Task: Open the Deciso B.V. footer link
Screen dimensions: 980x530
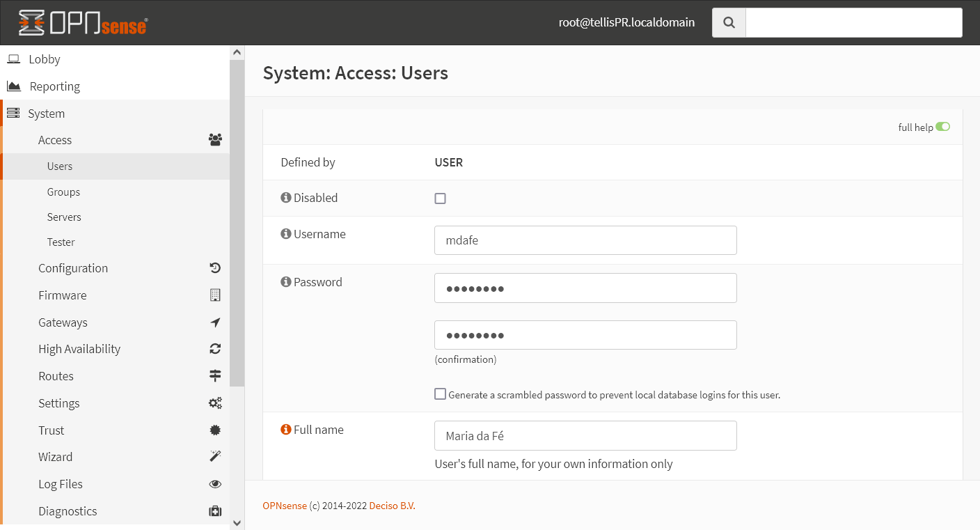Action: 392,506
